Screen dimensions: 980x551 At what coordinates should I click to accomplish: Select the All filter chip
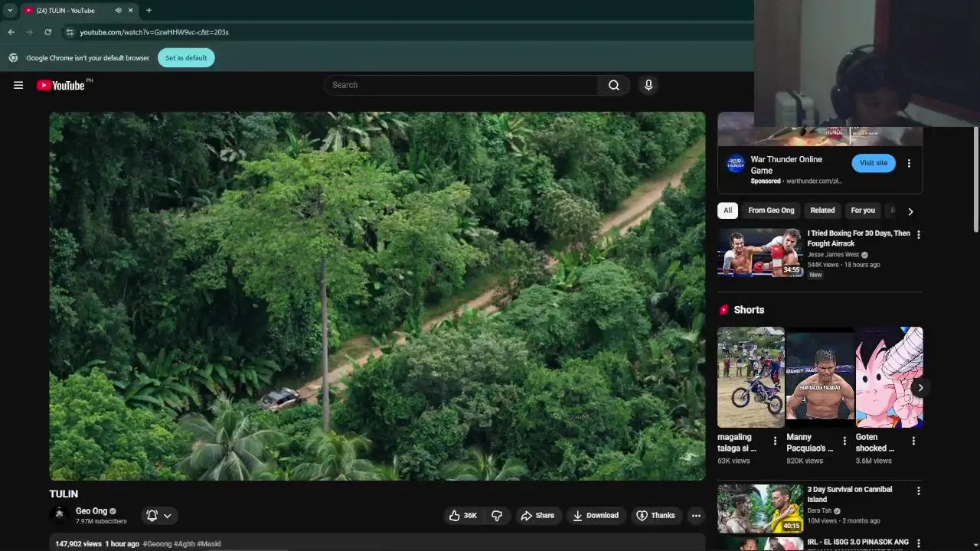[728, 210]
